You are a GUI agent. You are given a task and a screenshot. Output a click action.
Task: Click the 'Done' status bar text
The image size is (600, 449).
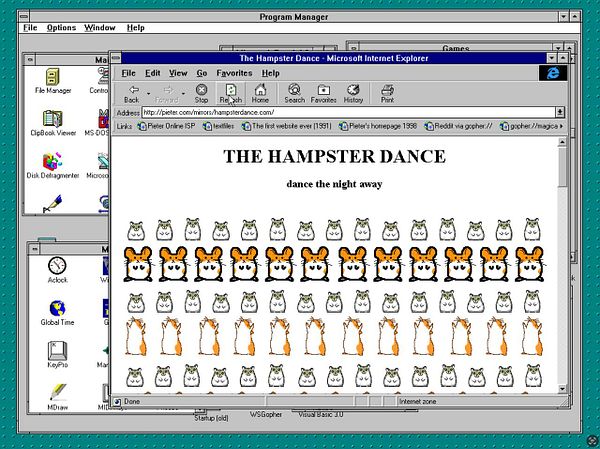pyautogui.click(x=132, y=402)
